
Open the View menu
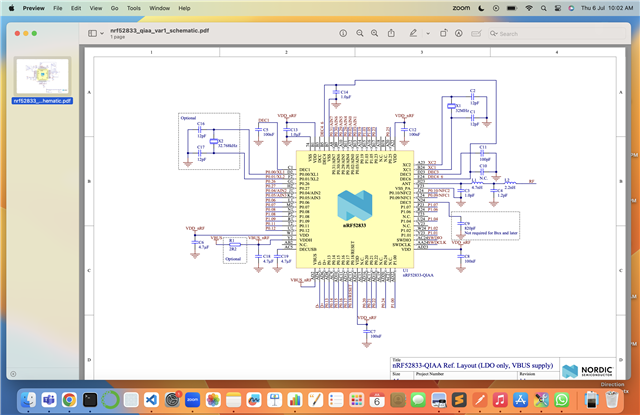point(96,8)
